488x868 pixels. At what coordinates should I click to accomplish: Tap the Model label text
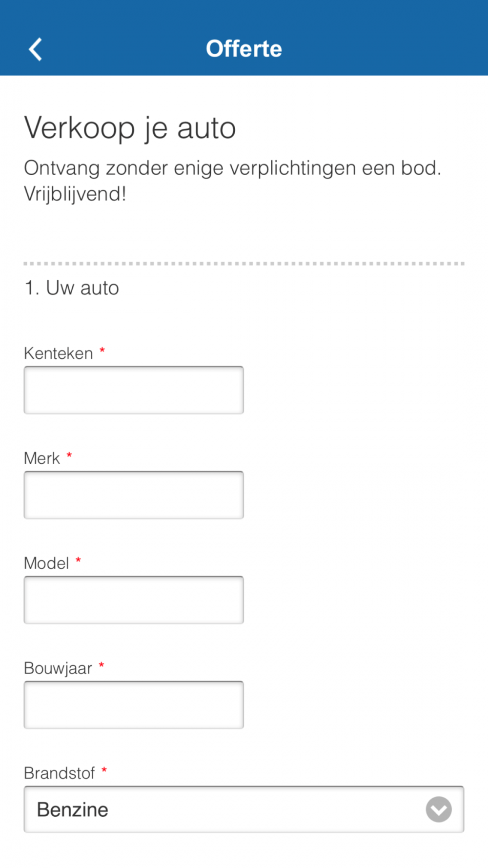point(46,563)
